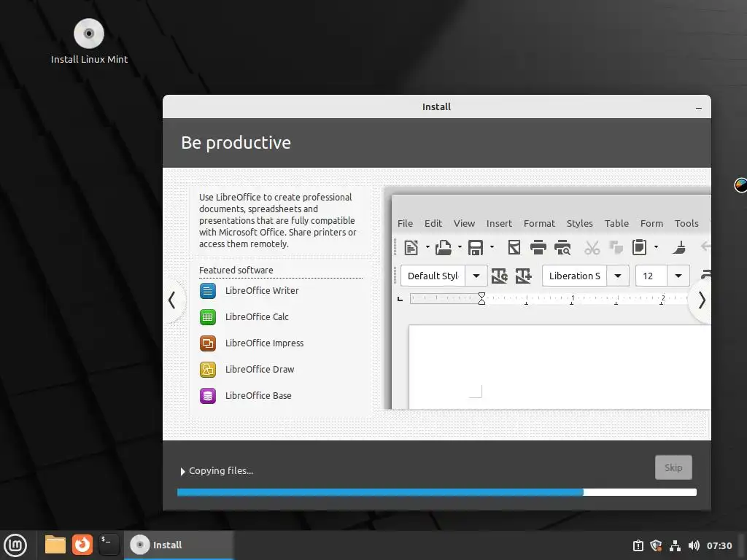Click the blank document page in preview
Viewport: 747px width, 560px height.
click(x=560, y=367)
